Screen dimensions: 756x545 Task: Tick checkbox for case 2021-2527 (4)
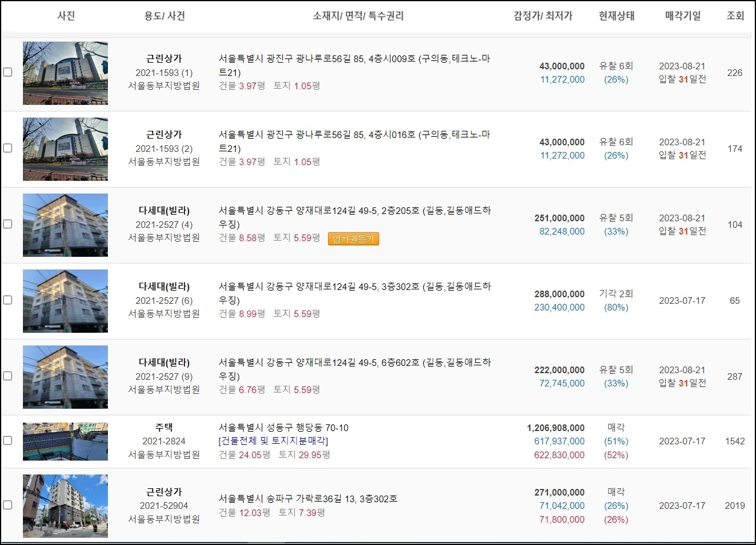tap(7, 224)
